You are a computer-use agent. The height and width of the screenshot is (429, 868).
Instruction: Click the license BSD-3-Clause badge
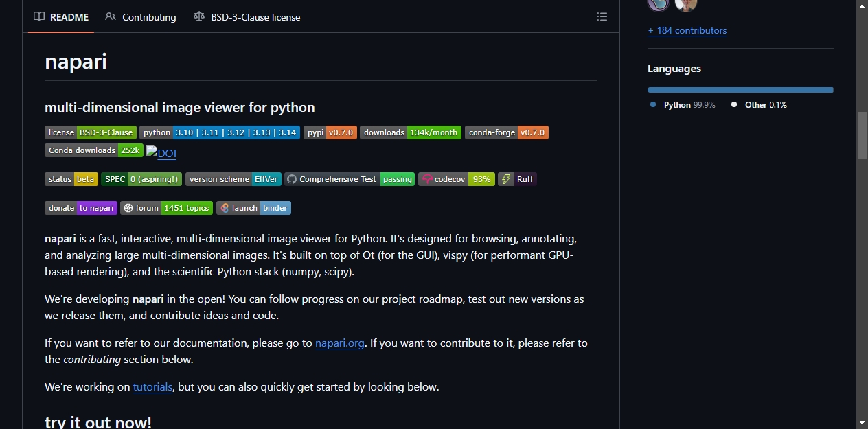(x=91, y=132)
